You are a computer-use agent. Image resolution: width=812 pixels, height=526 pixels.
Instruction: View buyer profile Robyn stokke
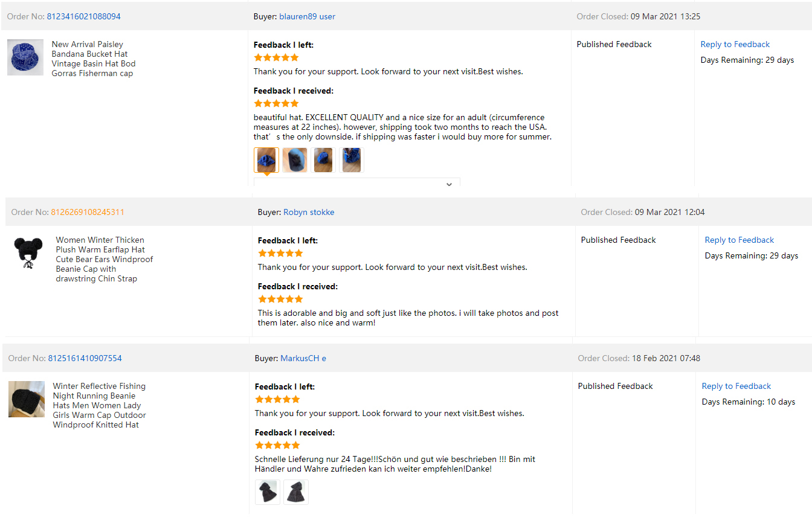309,212
